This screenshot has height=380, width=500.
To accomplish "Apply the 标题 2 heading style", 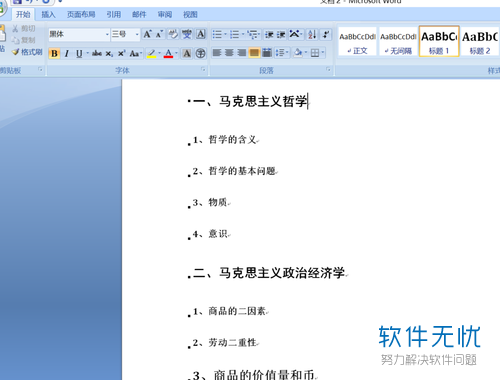I will (480, 42).
